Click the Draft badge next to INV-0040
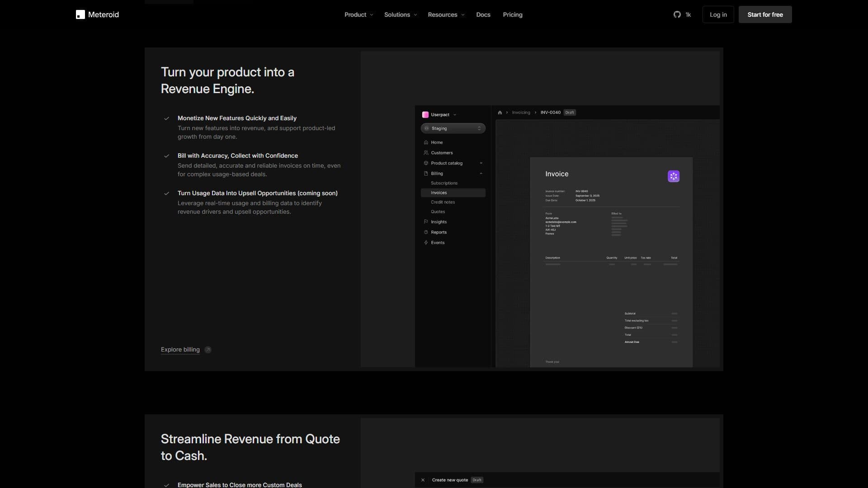Image resolution: width=868 pixels, height=488 pixels. pos(570,113)
